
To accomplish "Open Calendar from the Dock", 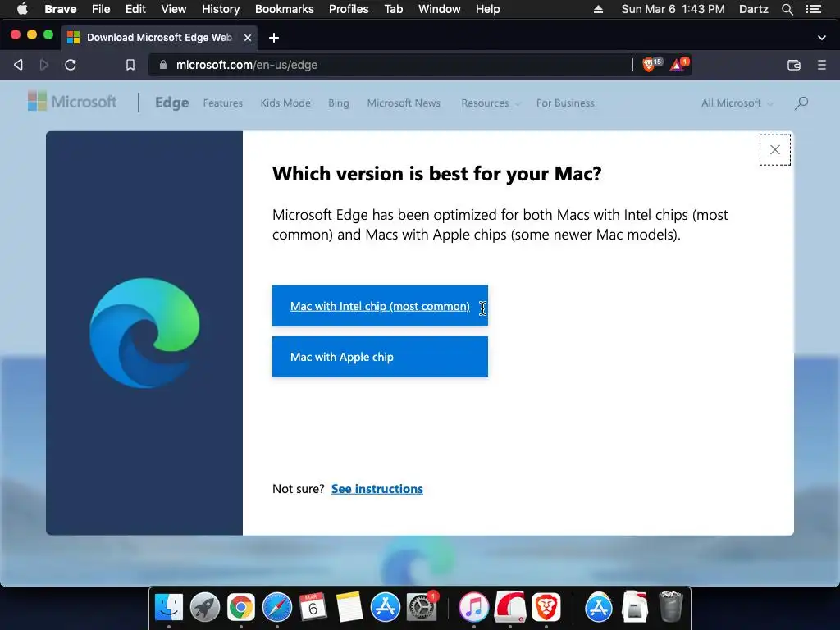I will 313,608.
